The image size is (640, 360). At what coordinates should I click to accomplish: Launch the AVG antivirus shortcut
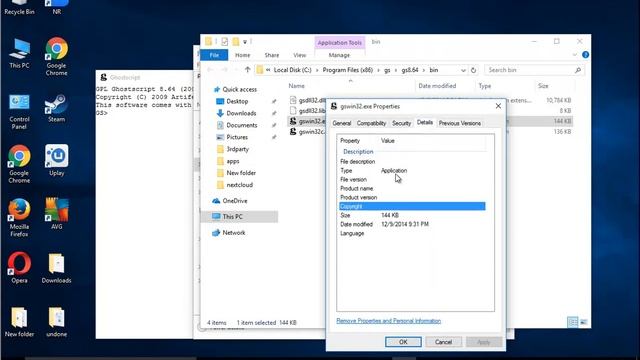click(56, 213)
